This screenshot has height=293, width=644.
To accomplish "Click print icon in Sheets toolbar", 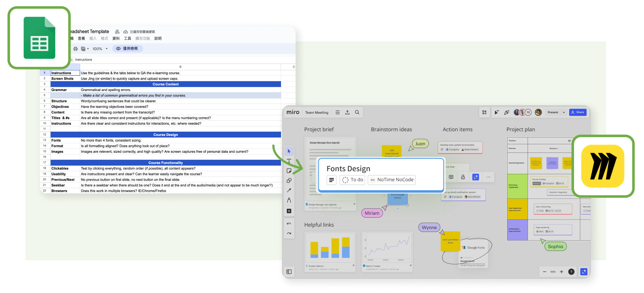I will [x=76, y=49].
